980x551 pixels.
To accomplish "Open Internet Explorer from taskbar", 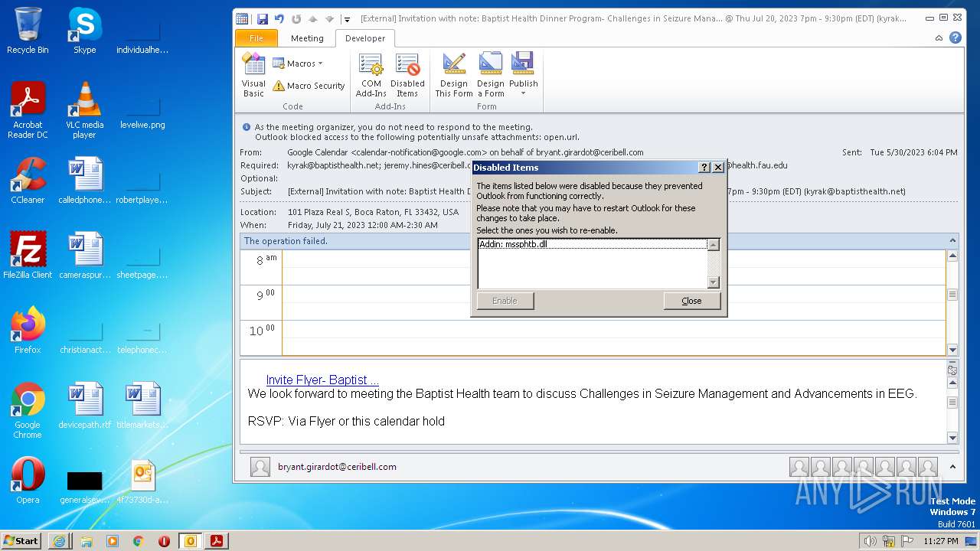I will [60, 540].
